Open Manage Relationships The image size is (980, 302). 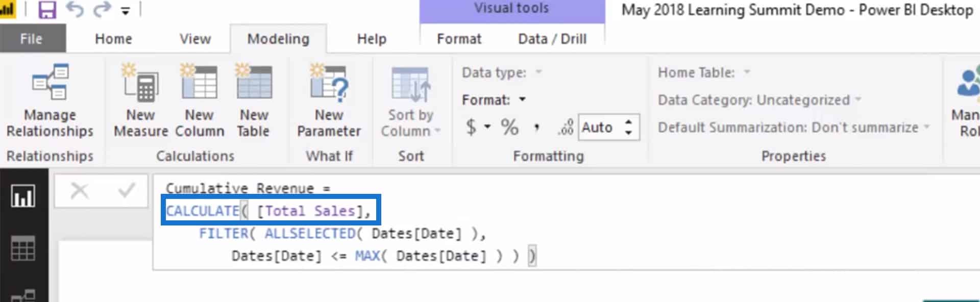pyautogui.click(x=50, y=100)
